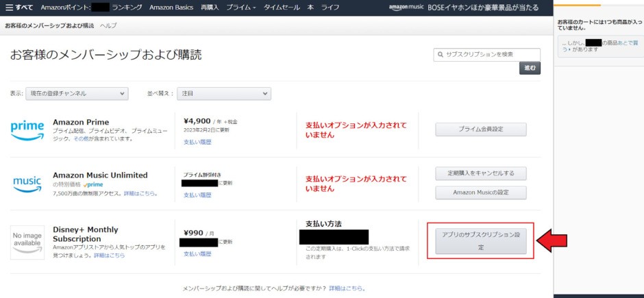Open 支払い履歴 link for Disney+ subscription

tap(197, 254)
